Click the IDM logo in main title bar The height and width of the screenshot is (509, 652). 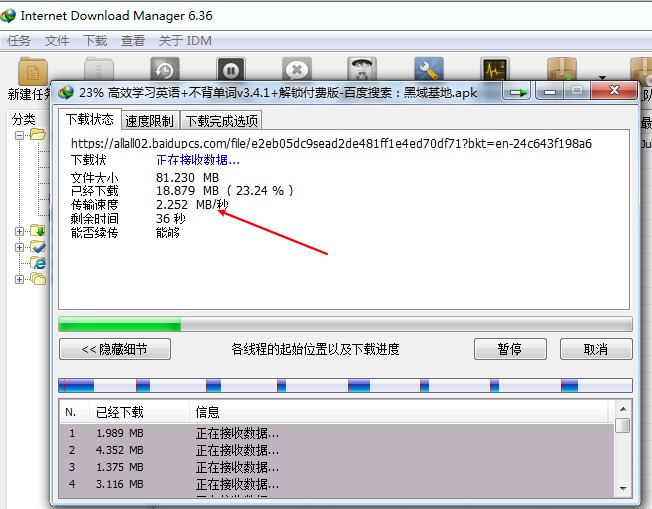[8, 16]
